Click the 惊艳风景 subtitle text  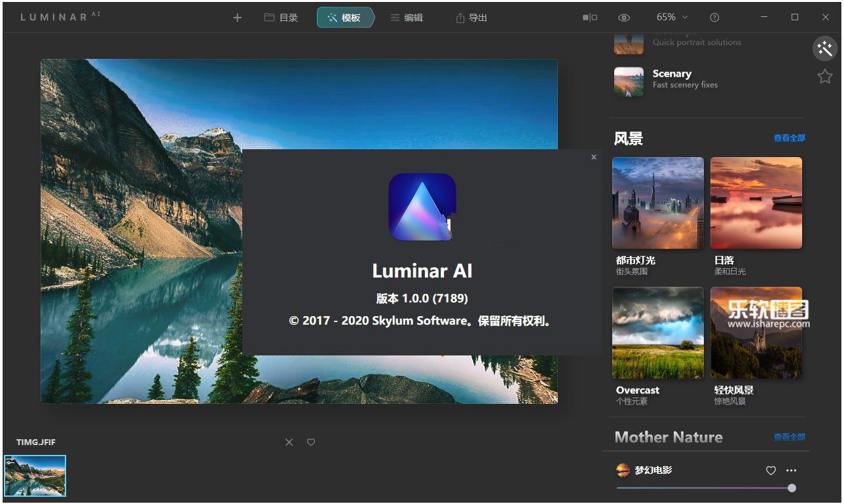(x=730, y=401)
